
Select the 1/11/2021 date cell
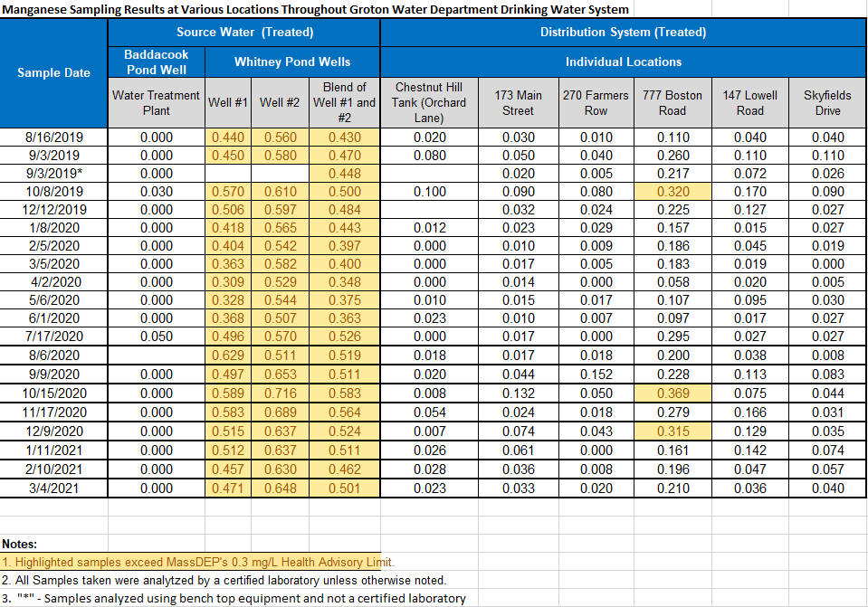point(53,451)
